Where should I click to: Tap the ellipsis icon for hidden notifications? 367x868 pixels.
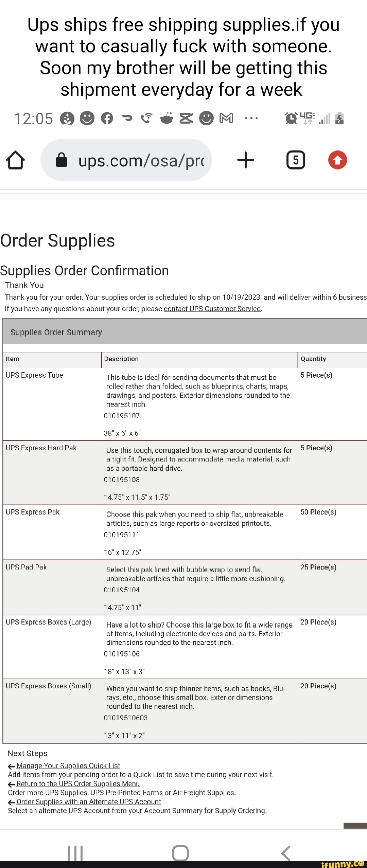click(251, 119)
